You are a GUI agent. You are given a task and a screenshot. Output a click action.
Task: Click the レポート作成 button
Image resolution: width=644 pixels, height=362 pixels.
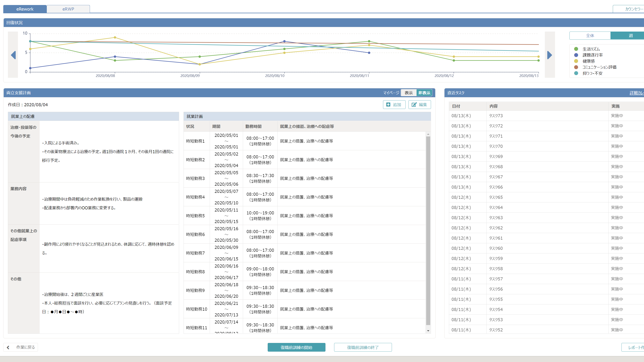pos(633,347)
